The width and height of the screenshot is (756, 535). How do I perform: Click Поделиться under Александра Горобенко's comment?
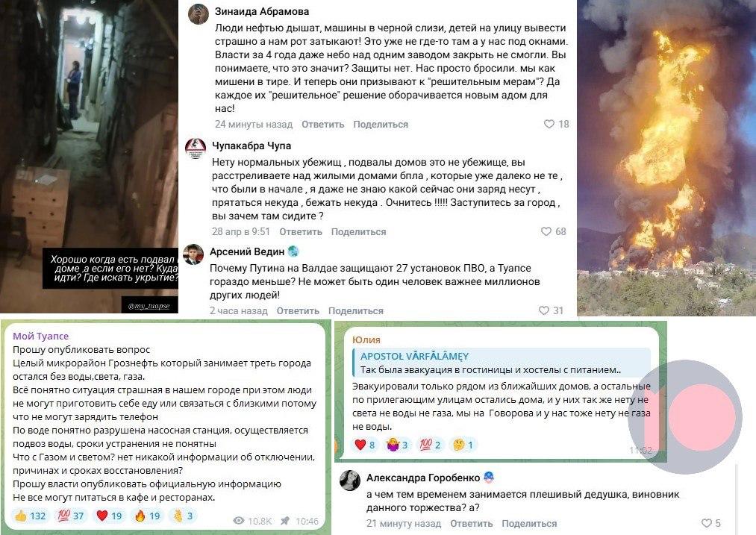(x=529, y=523)
